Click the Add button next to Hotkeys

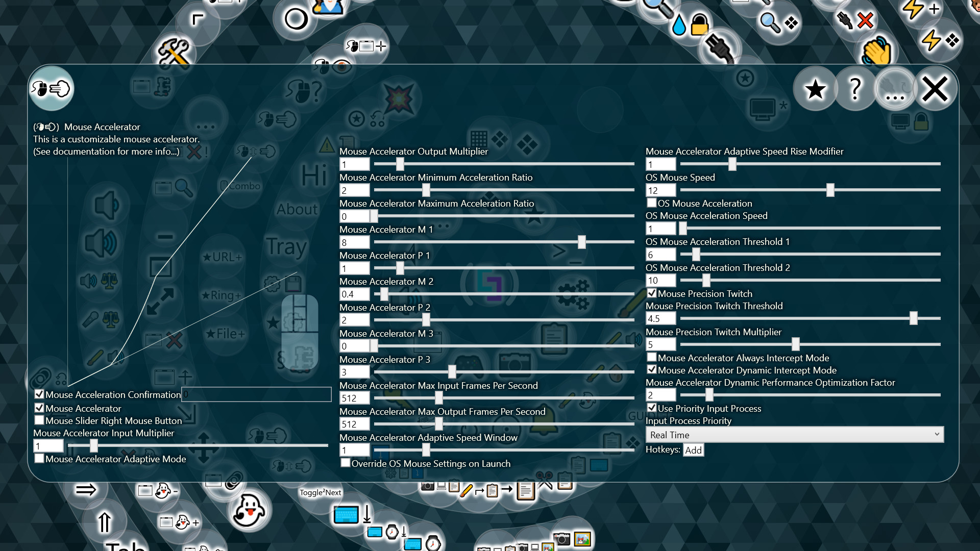693,450
